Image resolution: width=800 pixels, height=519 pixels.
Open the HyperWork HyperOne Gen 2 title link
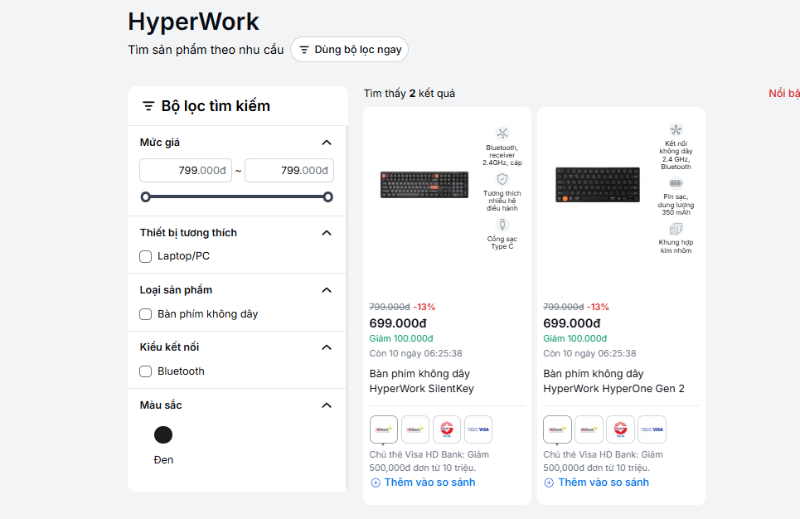pyautogui.click(x=614, y=381)
